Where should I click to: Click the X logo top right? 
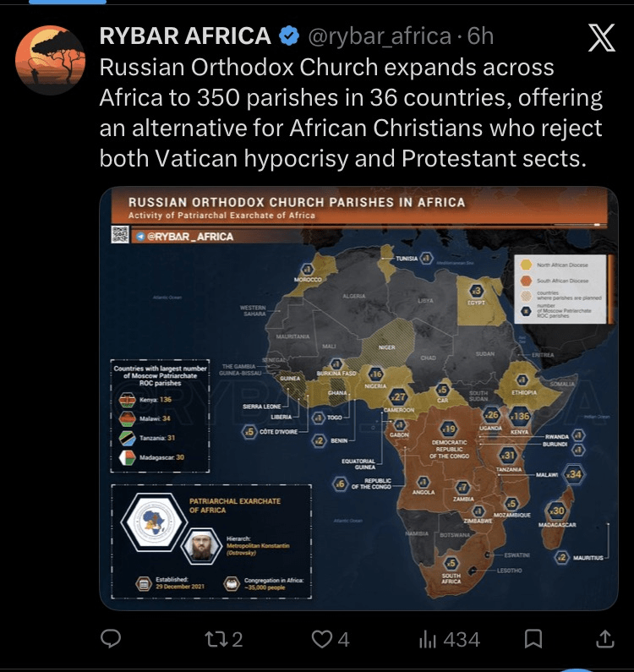point(601,37)
